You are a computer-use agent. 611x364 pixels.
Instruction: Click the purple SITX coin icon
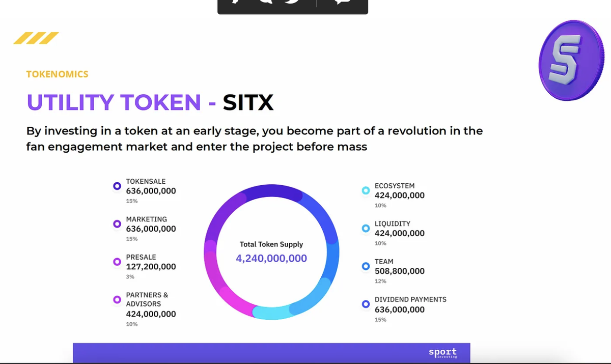[571, 60]
